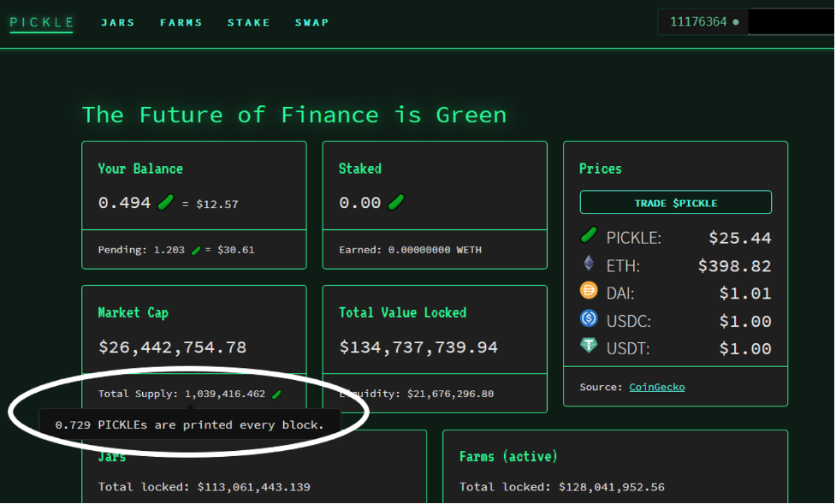
Task: Go to the Jars page
Action: pyautogui.click(x=118, y=22)
